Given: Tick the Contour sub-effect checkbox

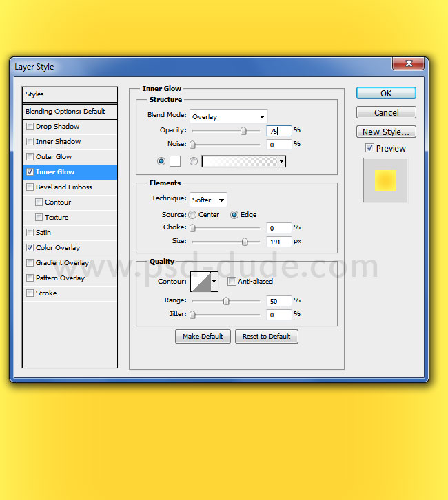Looking at the screenshot, I should coord(39,202).
